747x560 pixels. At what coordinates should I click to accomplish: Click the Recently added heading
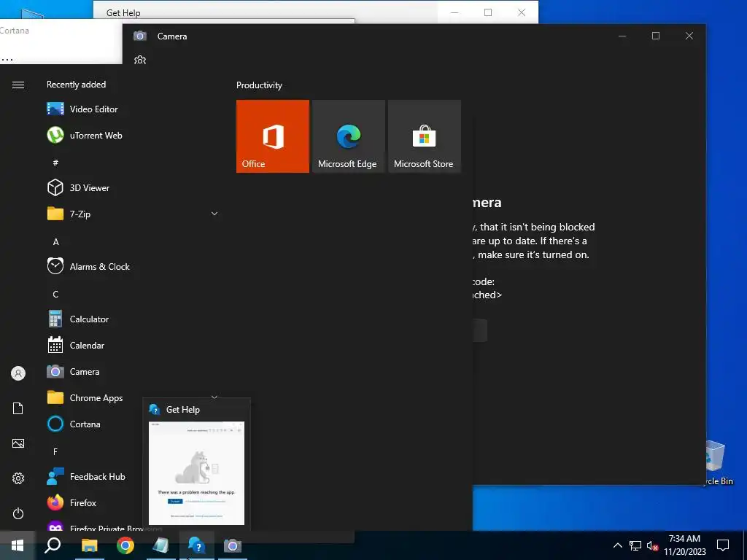click(76, 85)
